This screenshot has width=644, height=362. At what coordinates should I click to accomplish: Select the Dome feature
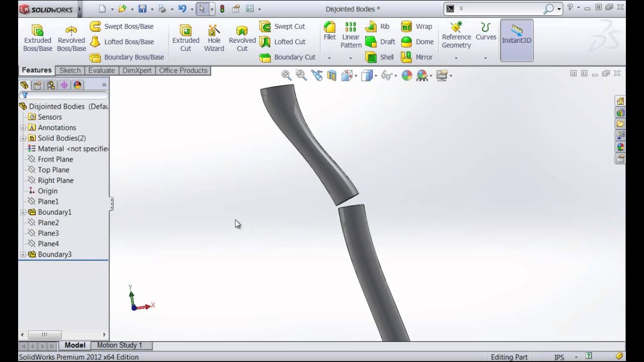pyautogui.click(x=417, y=42)
